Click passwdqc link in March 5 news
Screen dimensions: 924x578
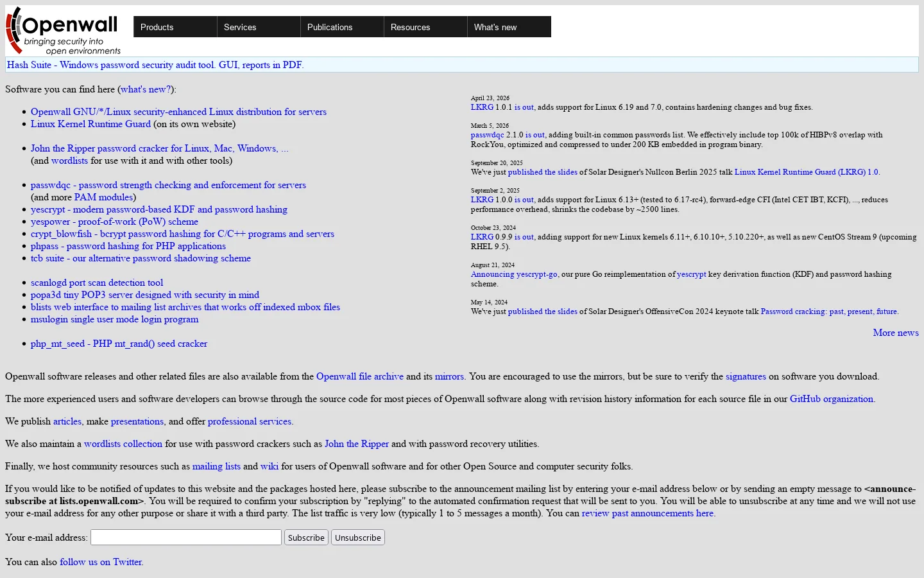(x=487, y=135)
